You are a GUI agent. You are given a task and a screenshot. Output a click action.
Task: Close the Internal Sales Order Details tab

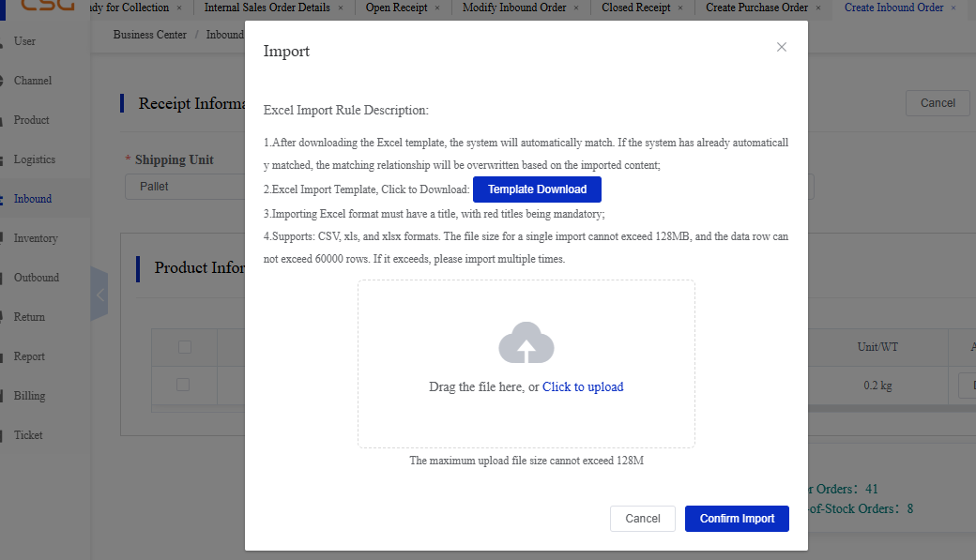coord(341,8)
